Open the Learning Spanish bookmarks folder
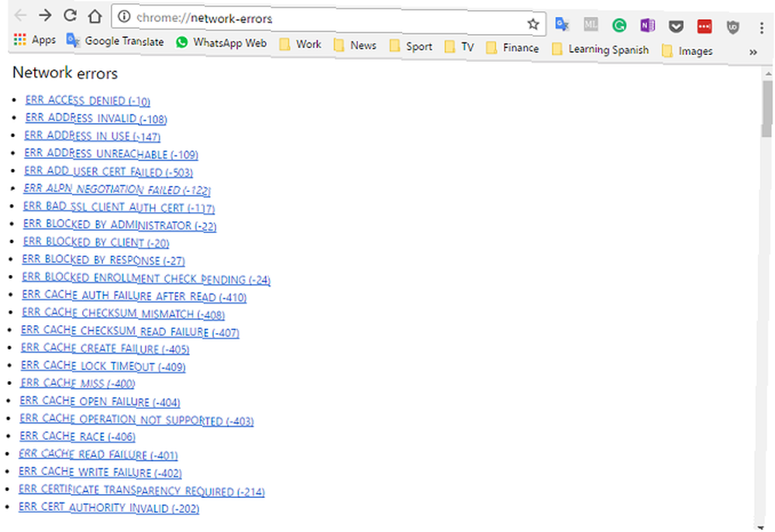 click(x=600, y=50)
